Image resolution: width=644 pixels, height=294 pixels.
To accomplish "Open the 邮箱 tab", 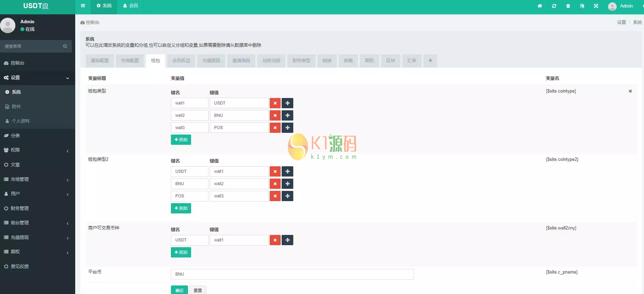I will (x=348, y=60).
